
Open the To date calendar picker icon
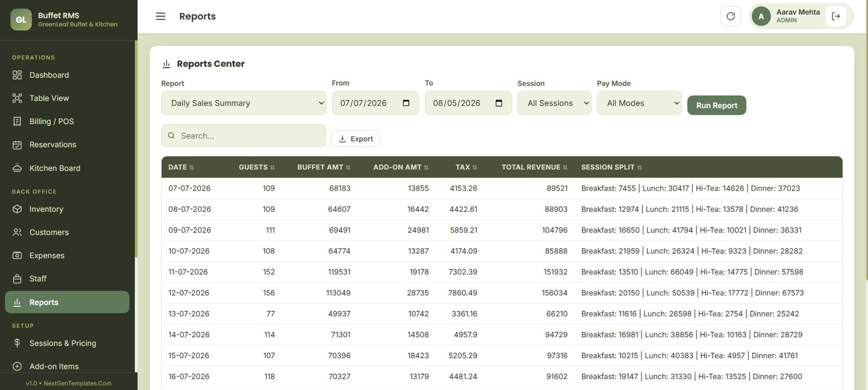pos(499,103)
